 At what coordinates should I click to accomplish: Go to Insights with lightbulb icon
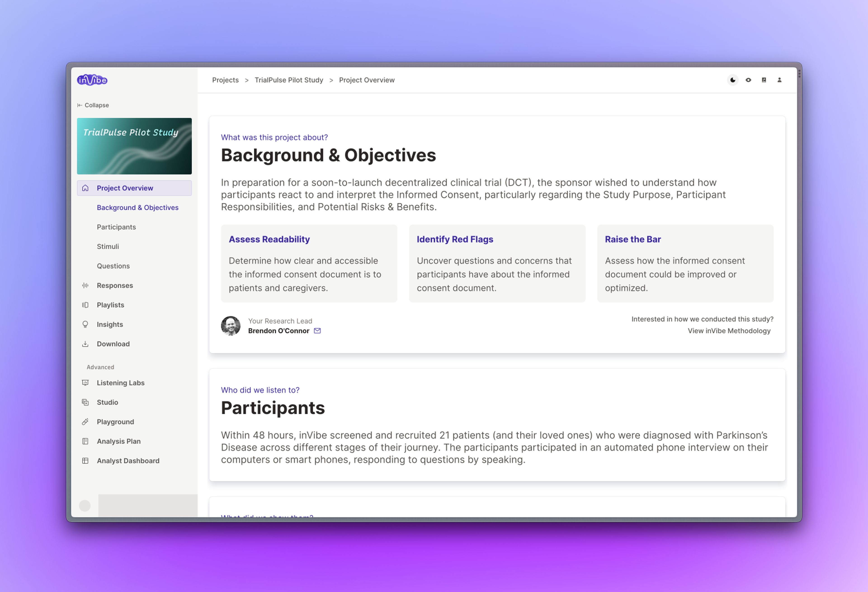(109, 324)
